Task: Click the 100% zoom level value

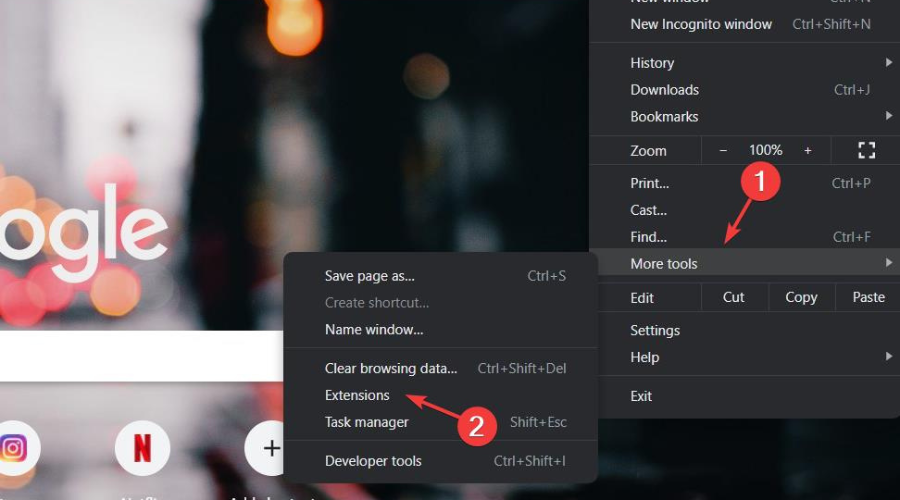Action: click(x=766, y=150)
